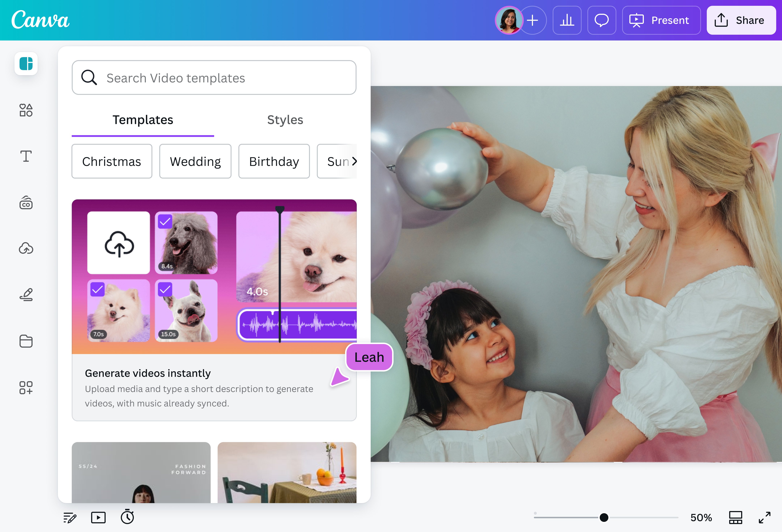Toggle checkbox on 15.0s bulldog thumbnail

(165, 289)
